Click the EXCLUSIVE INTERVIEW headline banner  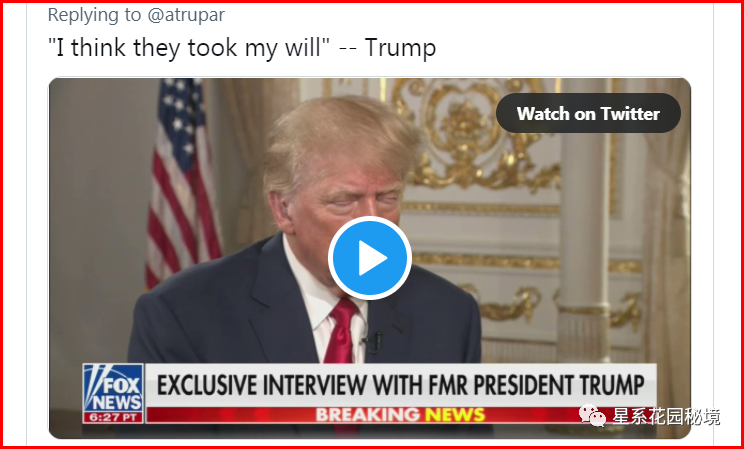click(400, 385)
